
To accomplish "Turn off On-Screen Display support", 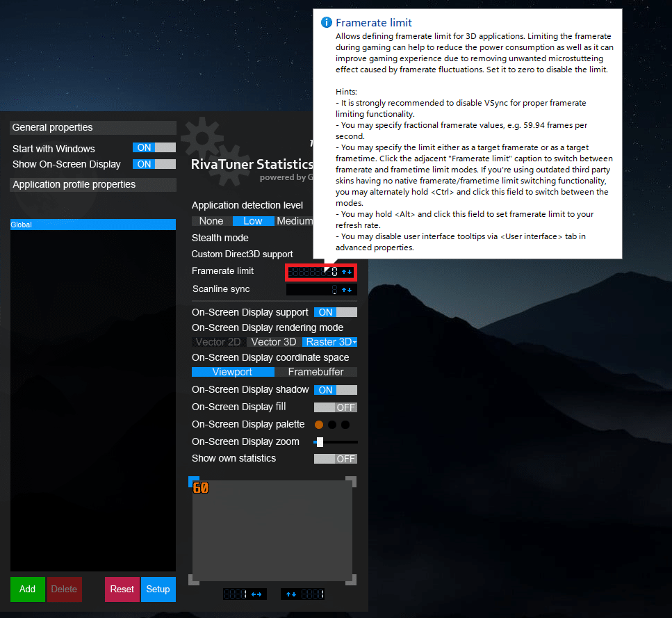I will pyautogui.click(x=336, y=312).
